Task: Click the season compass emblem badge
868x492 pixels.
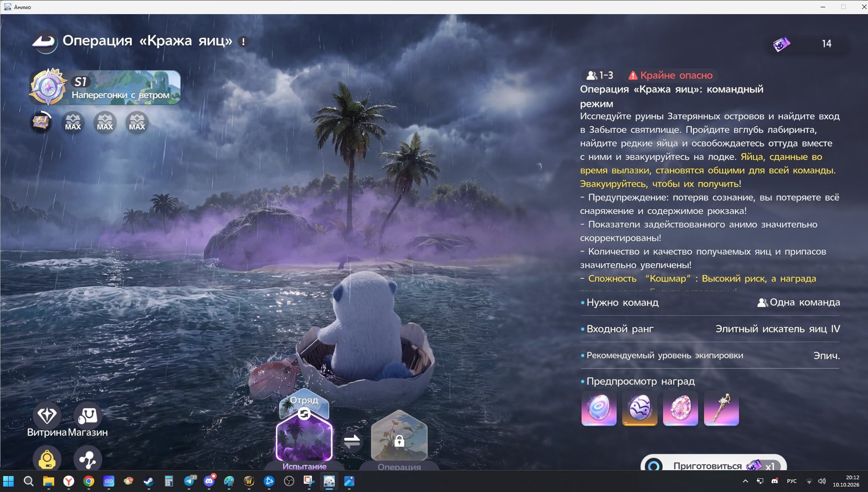Action: click(48, 87)
